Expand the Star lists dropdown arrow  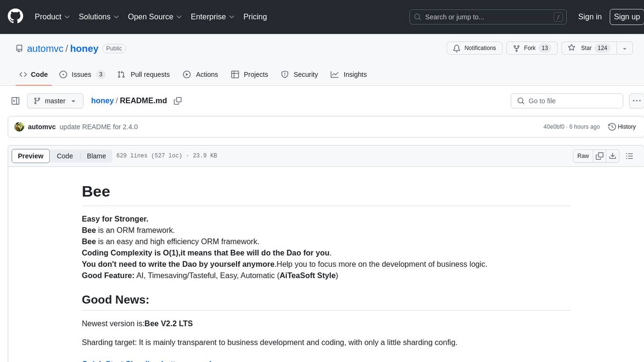point(625,48)
